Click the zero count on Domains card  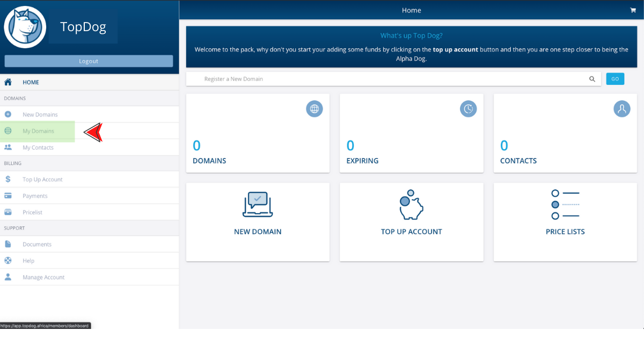click(x=196, y=145)
